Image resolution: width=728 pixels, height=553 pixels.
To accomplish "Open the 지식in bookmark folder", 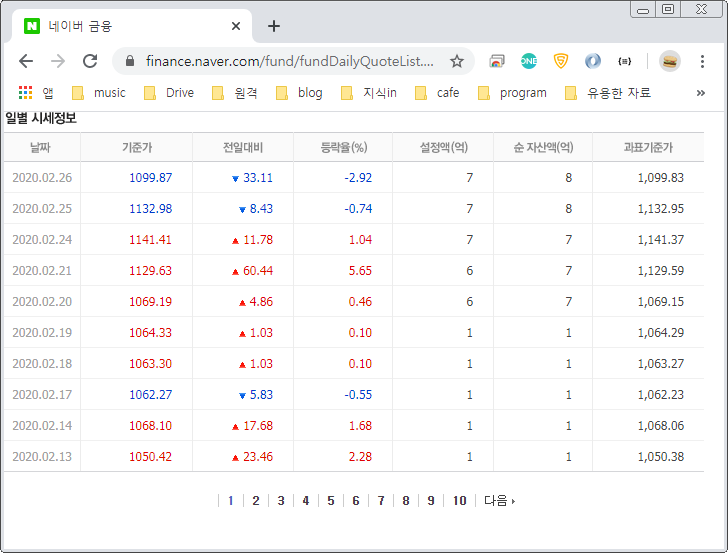I will (x=369, y=93).
